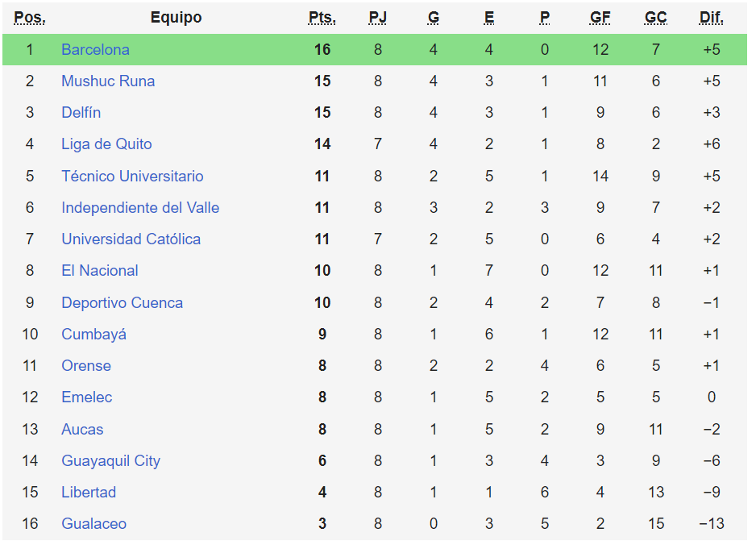Click the El Nacional team link
The height and width of the screenshot is (545, 756).
(x=100, y=271)
